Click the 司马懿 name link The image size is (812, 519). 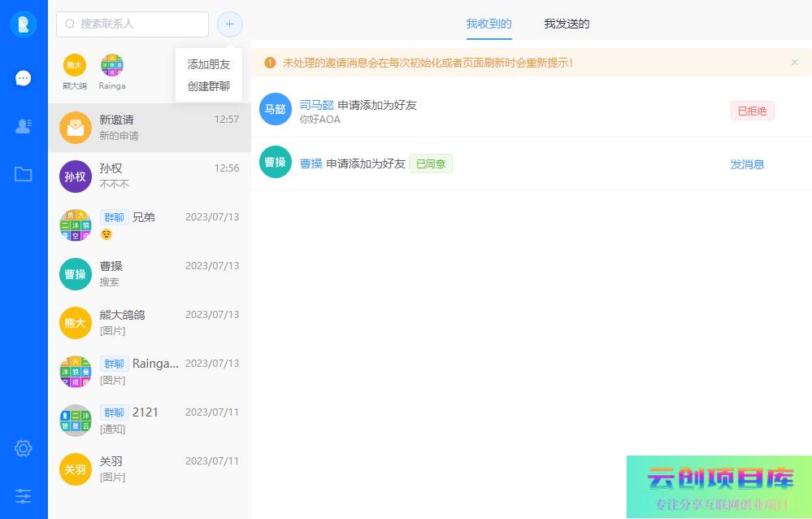pos(317,105)
